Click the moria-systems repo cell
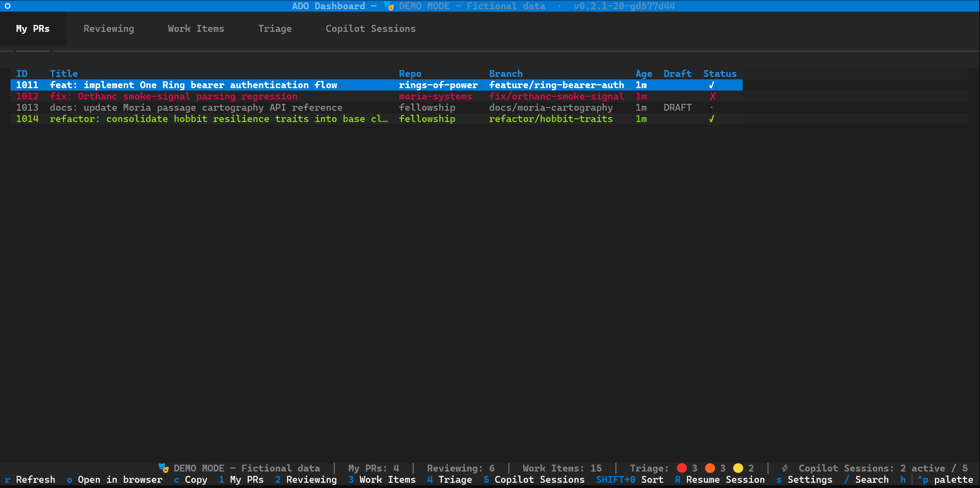Screen dimensions: 980x488 (x=435, y=96)
